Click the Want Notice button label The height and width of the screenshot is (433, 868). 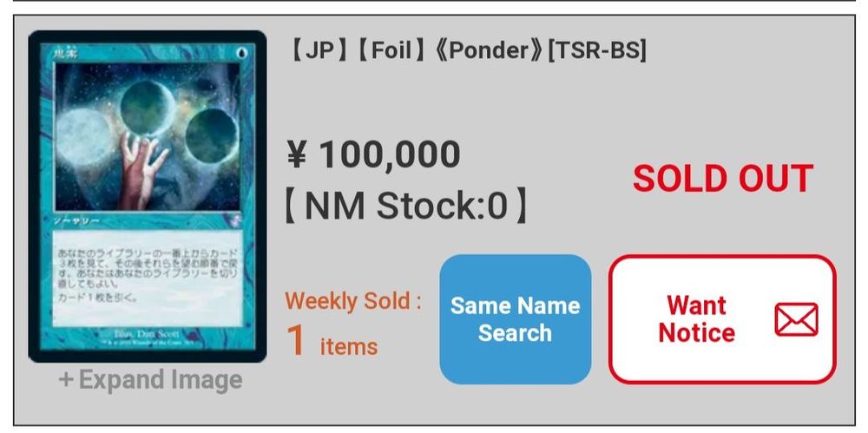[x=696, y=319]
